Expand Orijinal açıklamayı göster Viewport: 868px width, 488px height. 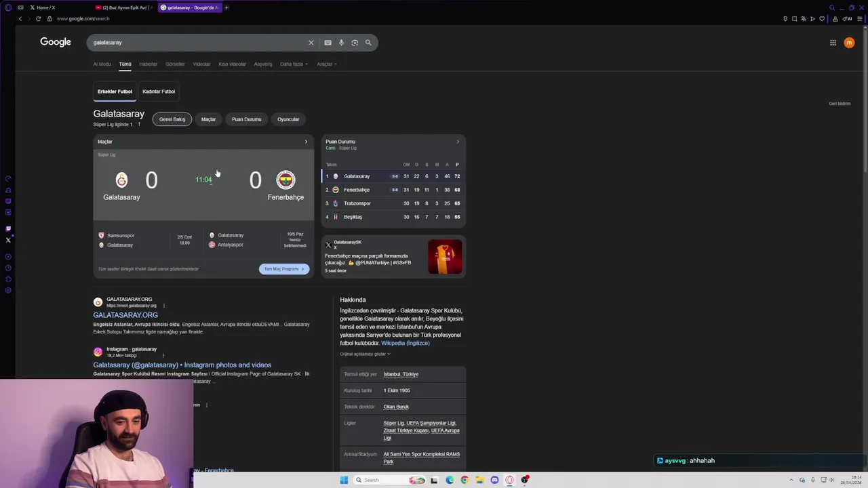366,354
